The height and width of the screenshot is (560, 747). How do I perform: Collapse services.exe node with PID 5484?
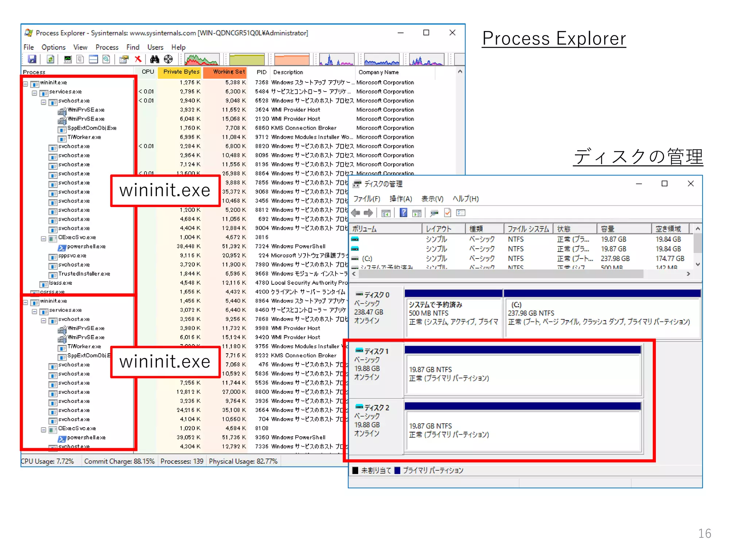[34, 93]
